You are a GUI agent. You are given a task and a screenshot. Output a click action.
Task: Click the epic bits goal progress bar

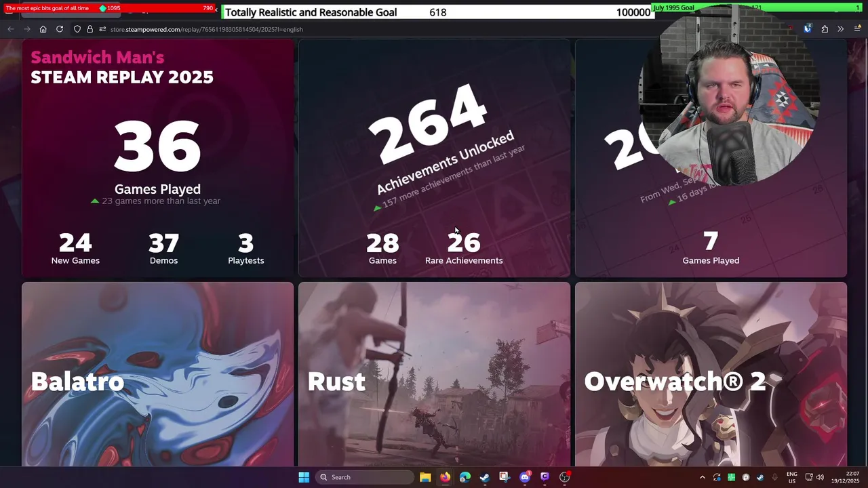point(108,8)
